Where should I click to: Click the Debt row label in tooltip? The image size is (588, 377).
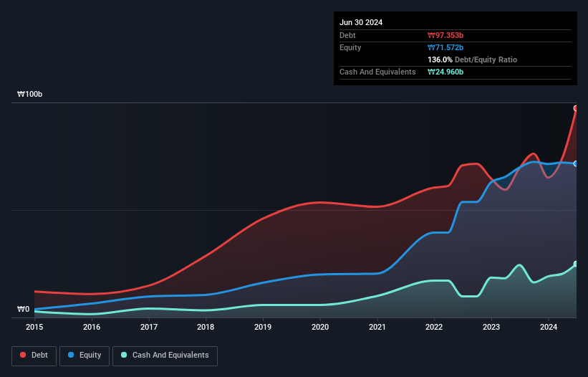click(x=347, y=35)
